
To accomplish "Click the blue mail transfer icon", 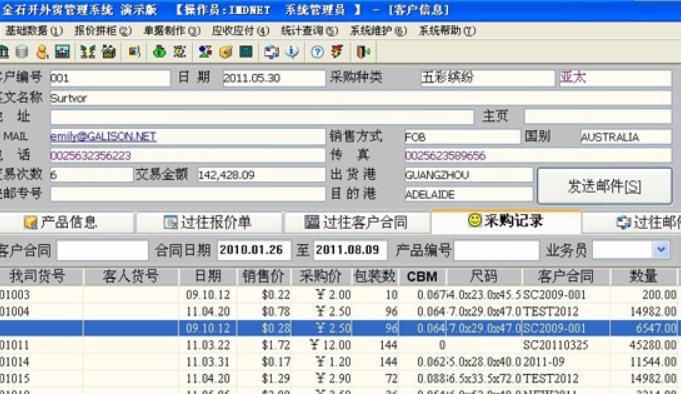I will click(272, 52).
